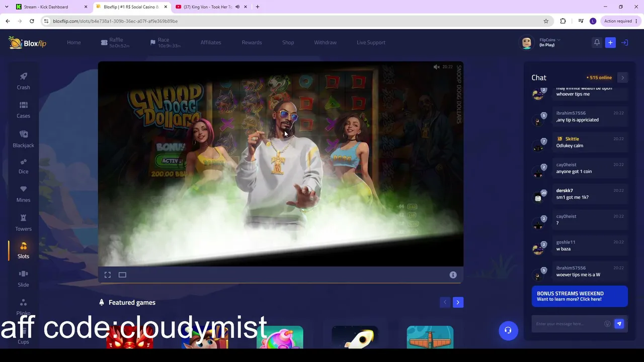
Task: Open Live Support from the navbar
Action: (371, 43)
